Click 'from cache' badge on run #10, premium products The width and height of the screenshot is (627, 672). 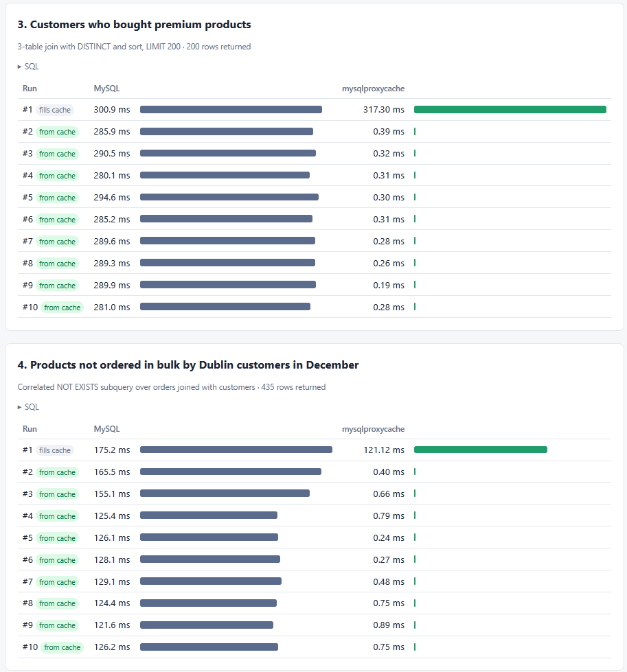click(x=62, y=308)
